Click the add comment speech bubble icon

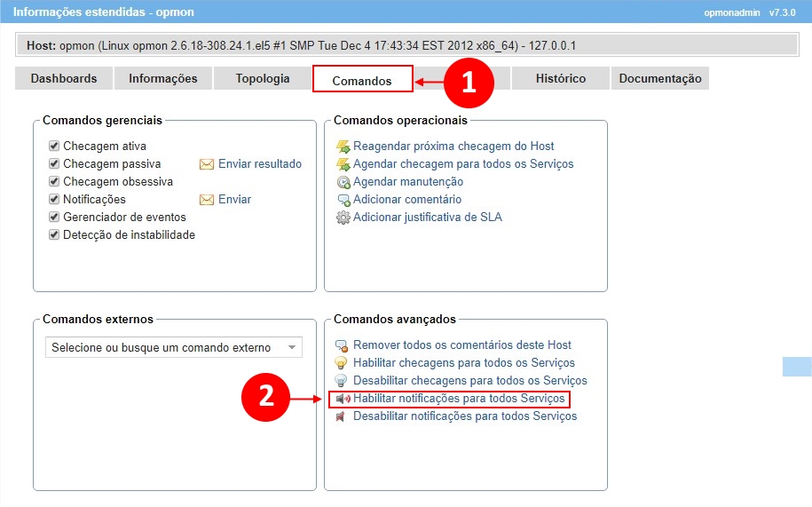tap(343, 200)
